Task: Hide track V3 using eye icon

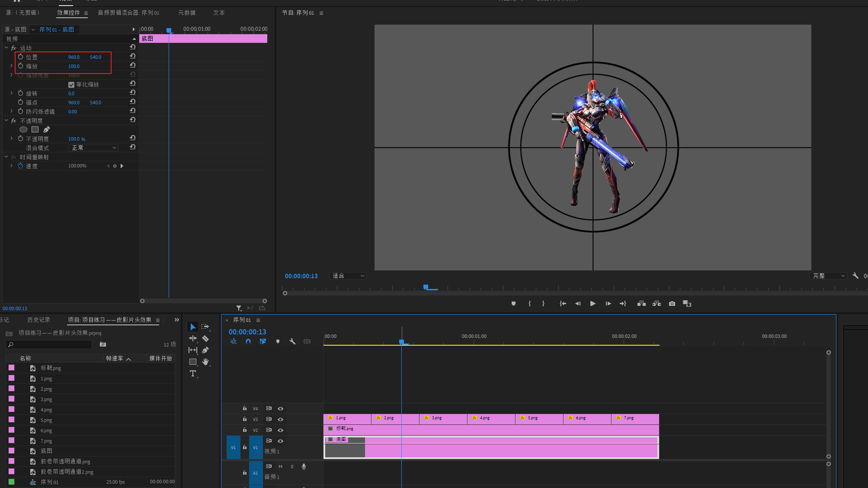Action: pyautogui.click(x=280, y=419)
